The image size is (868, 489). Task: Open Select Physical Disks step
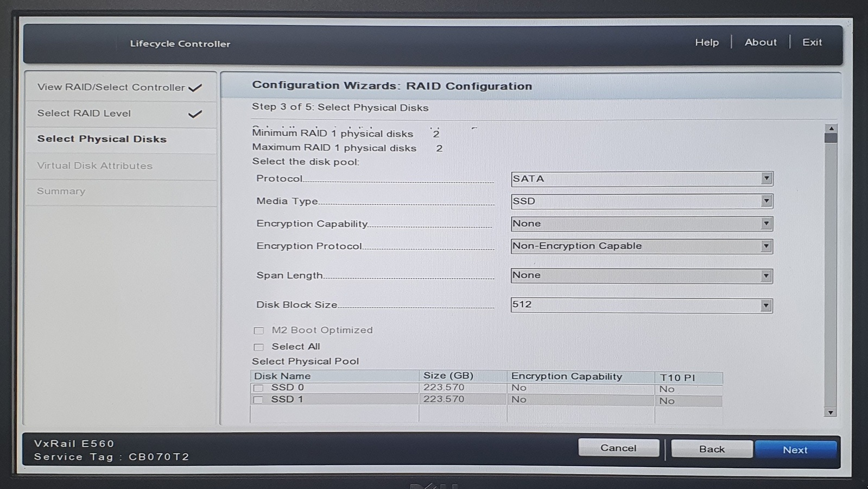click(121, 139)
